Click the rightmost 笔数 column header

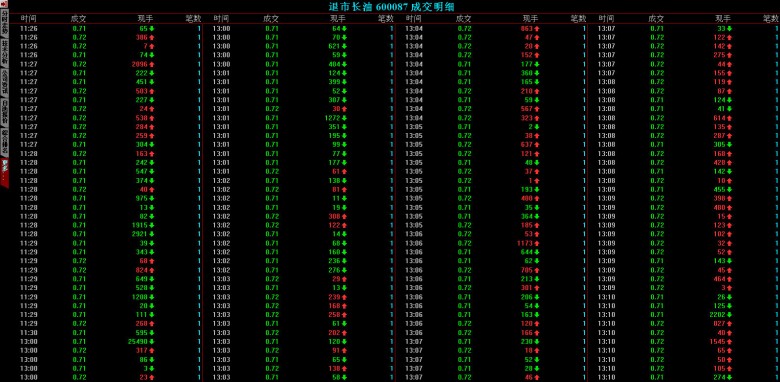click(771, 19)
